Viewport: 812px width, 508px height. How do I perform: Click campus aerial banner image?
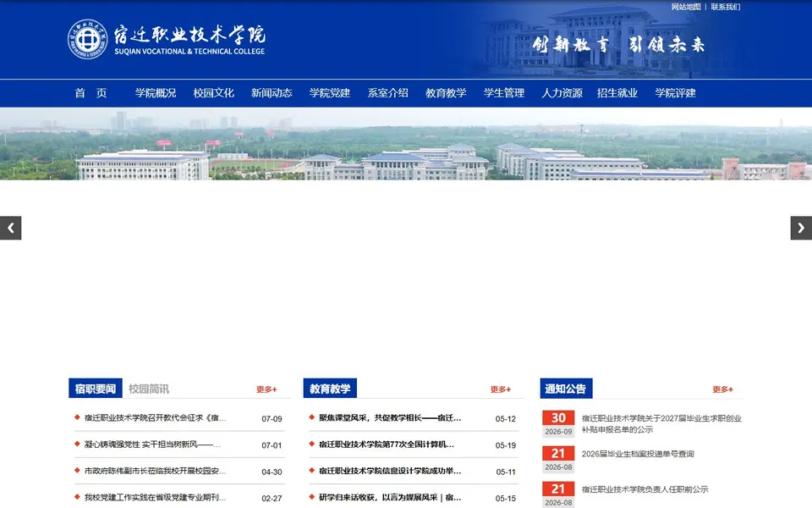pyautogui.click(x=406, y=144)
